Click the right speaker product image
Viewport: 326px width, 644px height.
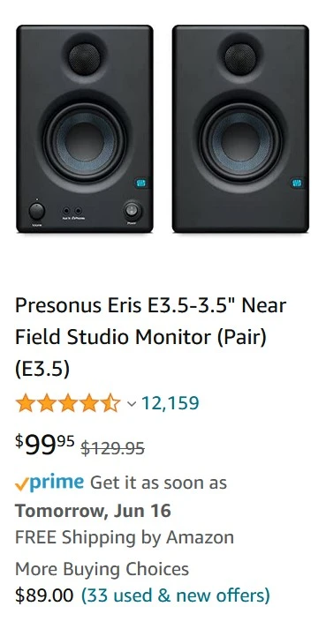pos(240,129)
